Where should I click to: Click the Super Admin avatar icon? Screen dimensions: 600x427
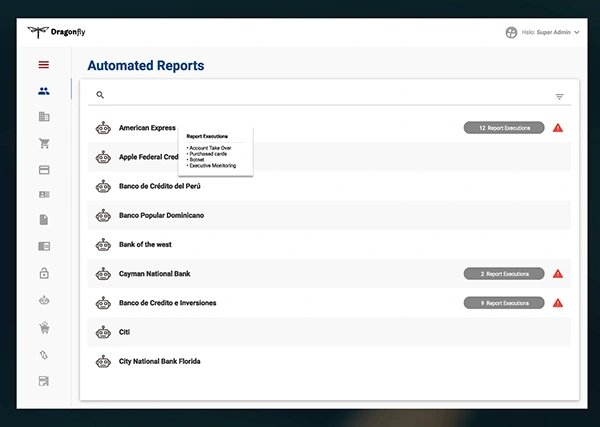coord(511,33)
